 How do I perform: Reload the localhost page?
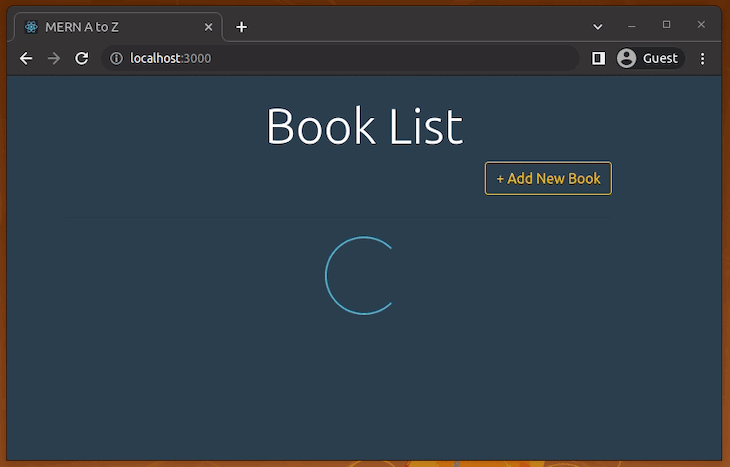coord(82,59)
